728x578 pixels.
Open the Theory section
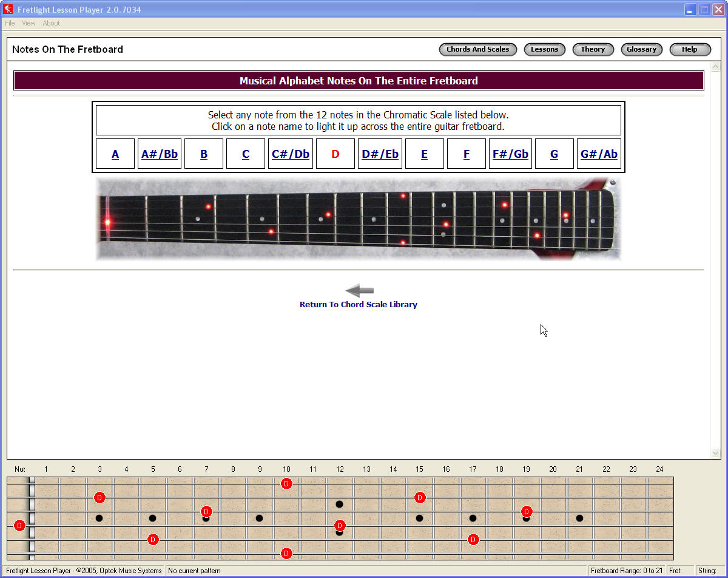click(x=593, y=49)
